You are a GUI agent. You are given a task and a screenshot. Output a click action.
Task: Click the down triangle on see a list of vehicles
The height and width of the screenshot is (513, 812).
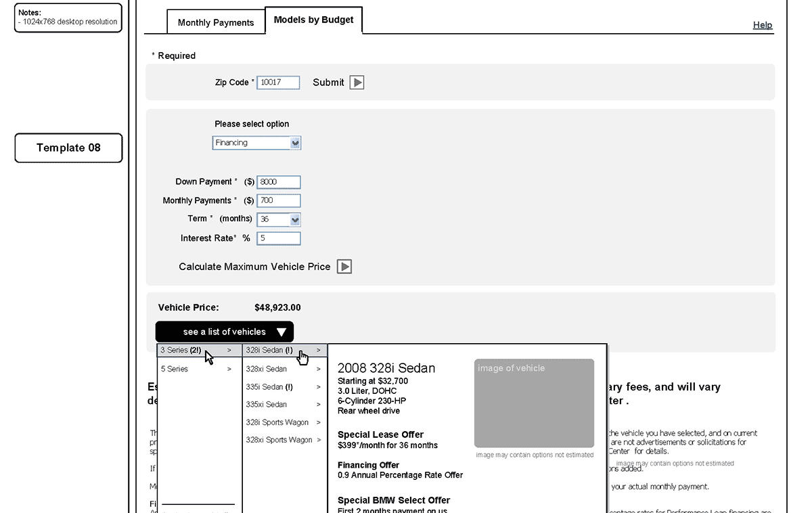281,332
